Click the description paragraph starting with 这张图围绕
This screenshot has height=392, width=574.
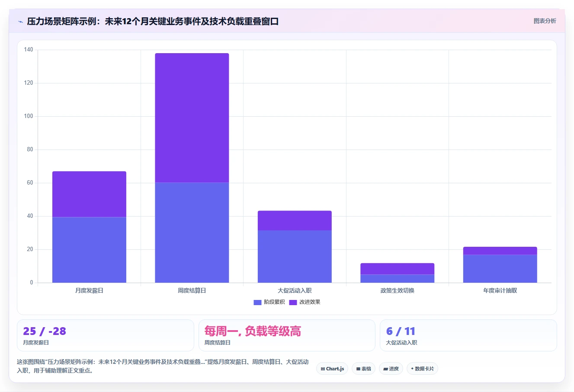[x=163, y=366]
